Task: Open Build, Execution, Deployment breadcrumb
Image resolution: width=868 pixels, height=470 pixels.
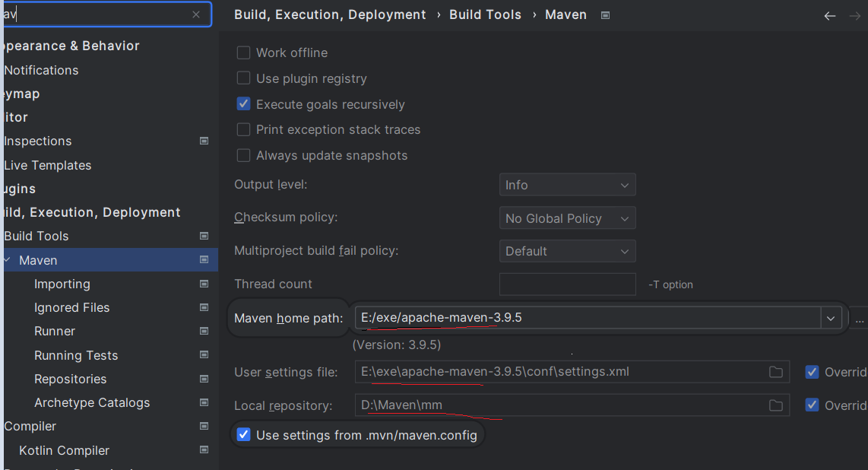Action: pos(330,15)
